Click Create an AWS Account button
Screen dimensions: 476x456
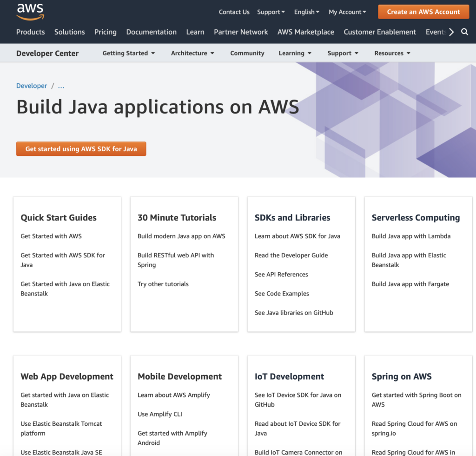(423, 12)
